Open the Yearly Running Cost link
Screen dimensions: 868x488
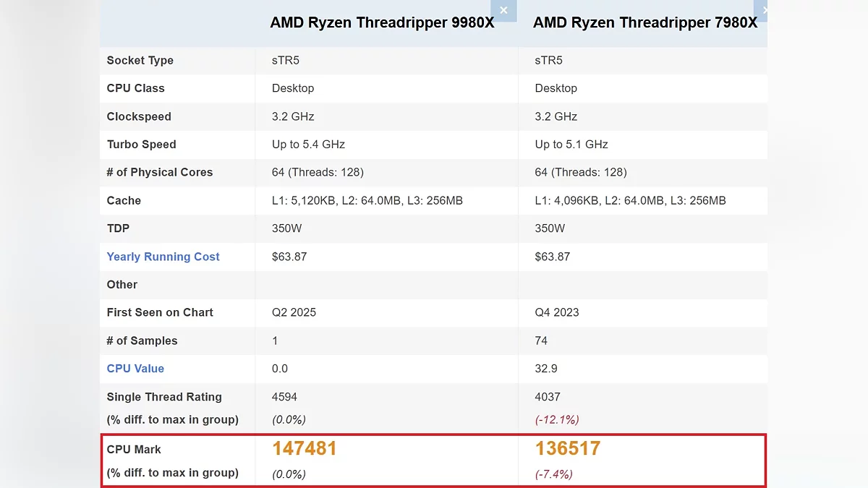click(163, 257)
